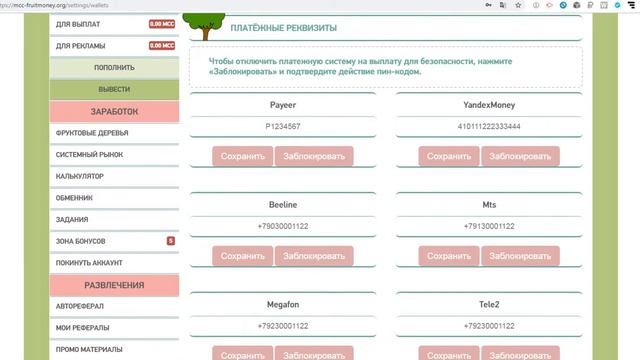640x360 pixels.
Task: Open ДЛЯ РЕКЛАМЫ balance item
Action: (114, 46)
